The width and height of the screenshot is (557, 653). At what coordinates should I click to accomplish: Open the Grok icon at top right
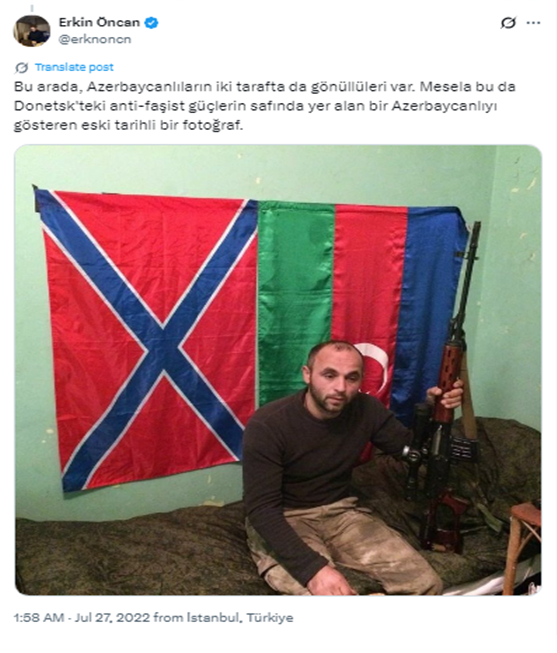pyautogui.click(x=508, y=22)
